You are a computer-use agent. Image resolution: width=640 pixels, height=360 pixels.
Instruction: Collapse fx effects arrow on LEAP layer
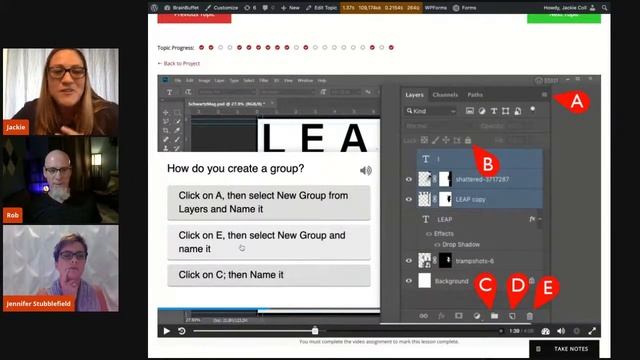pyautogui.click(x=540, y=219)
